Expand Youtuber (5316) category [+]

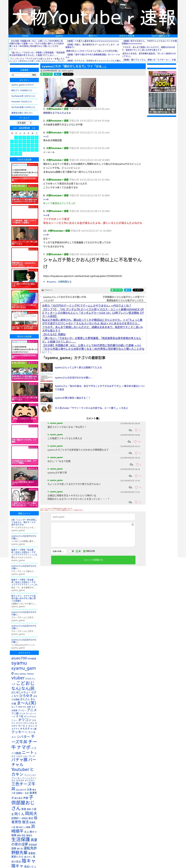(30, 101)
